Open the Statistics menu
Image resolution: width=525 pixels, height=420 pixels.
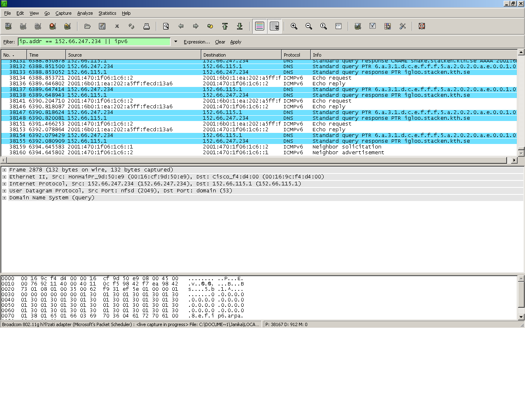[x=107, y=13]
